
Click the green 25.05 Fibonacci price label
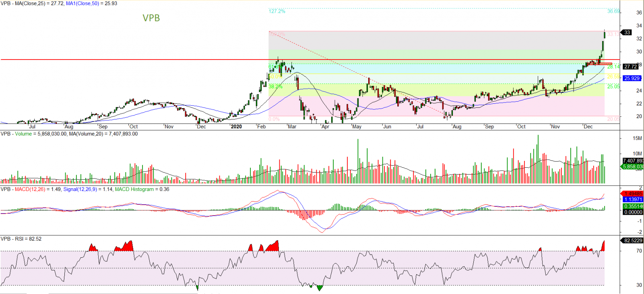[613, 86]
